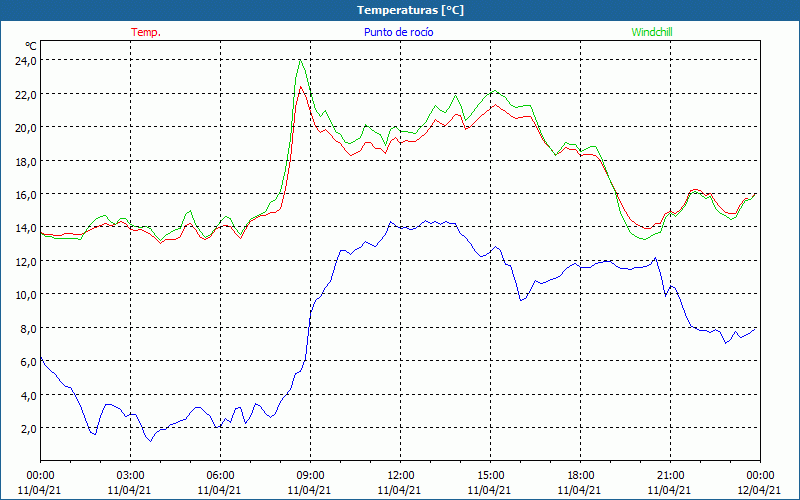Select the red Temp. legend label
This screenshot has height=500, width=800.
pos(146,32)
